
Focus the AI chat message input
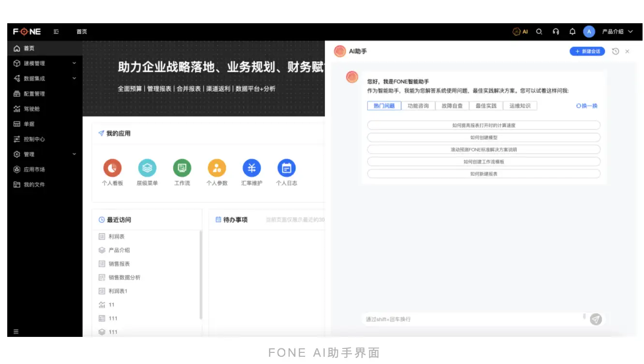474,319
